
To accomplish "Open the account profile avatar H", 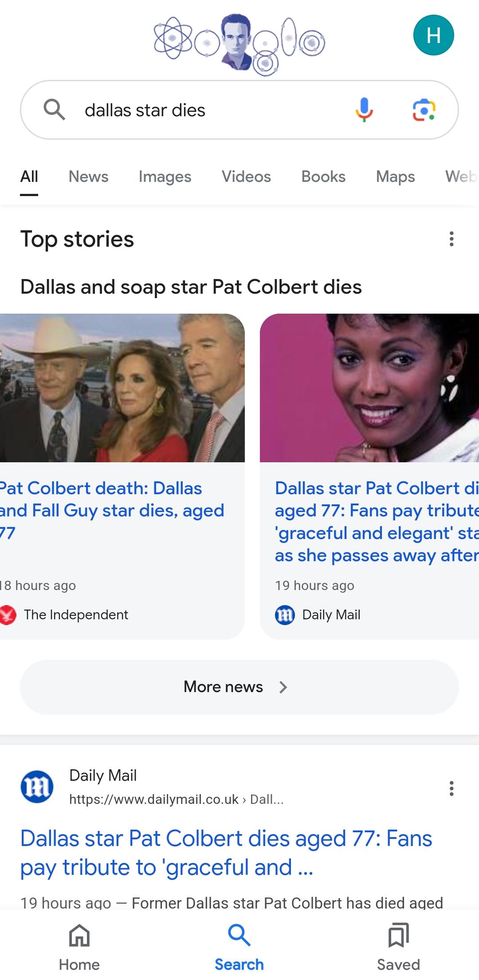I will (433, 35).
